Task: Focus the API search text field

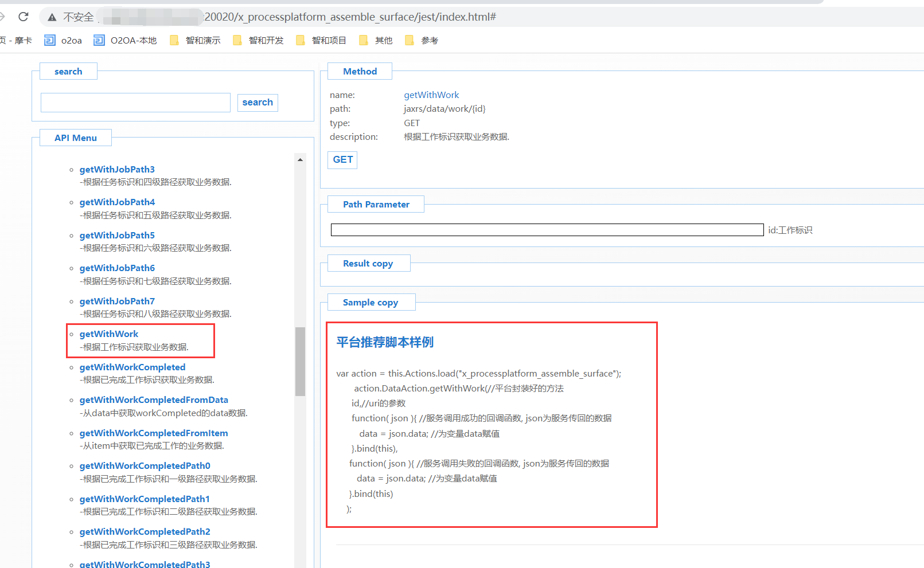Action: (x=135, y=103)
